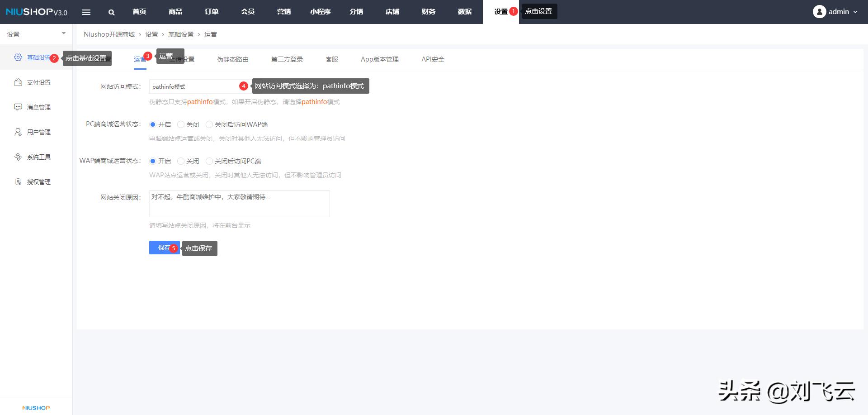This screenshot has width=868, height=415.
Task: Click the admin avatar icon
Action: point(819,12)
